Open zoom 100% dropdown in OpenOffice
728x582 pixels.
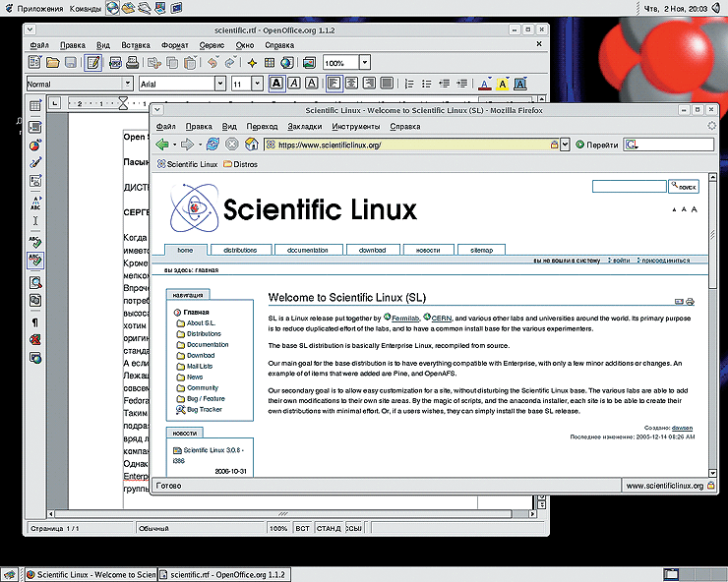click(x=365, y=62)
